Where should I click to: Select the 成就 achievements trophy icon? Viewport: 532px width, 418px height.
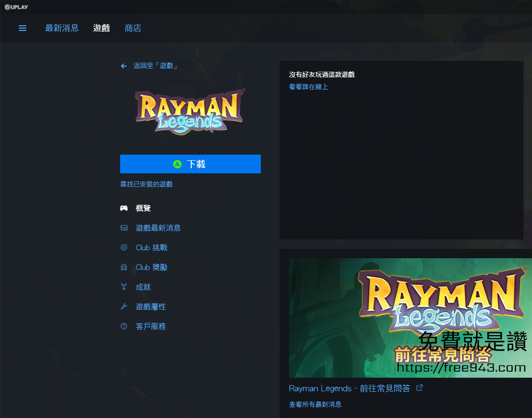123,287
